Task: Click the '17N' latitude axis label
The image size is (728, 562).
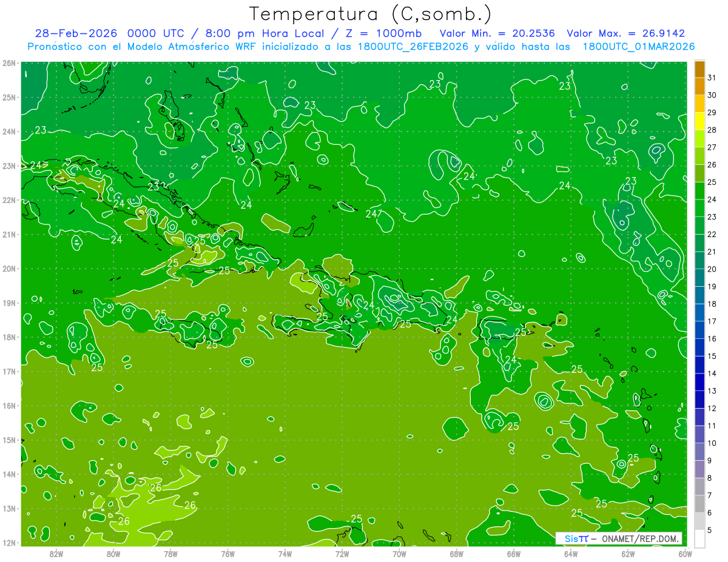Action: (9, 372)
